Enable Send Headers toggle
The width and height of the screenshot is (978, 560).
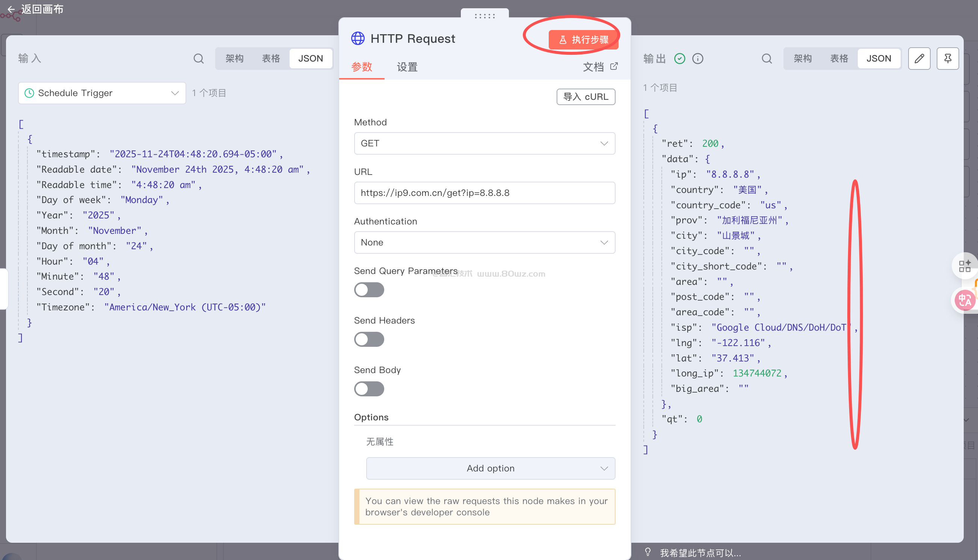point(368,339)
